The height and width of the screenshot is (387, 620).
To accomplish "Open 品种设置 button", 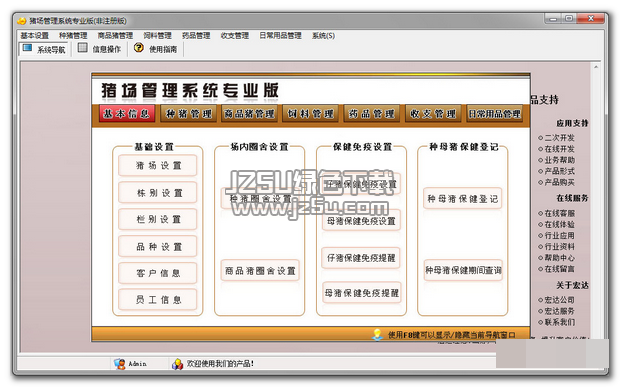I will 158,246.
